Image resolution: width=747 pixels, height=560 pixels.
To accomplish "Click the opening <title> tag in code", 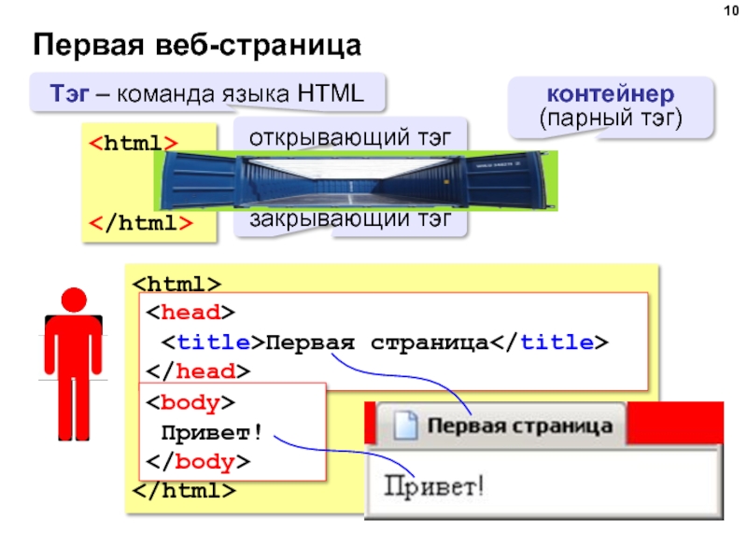I will pyautogui.click(x=213, y=342).
